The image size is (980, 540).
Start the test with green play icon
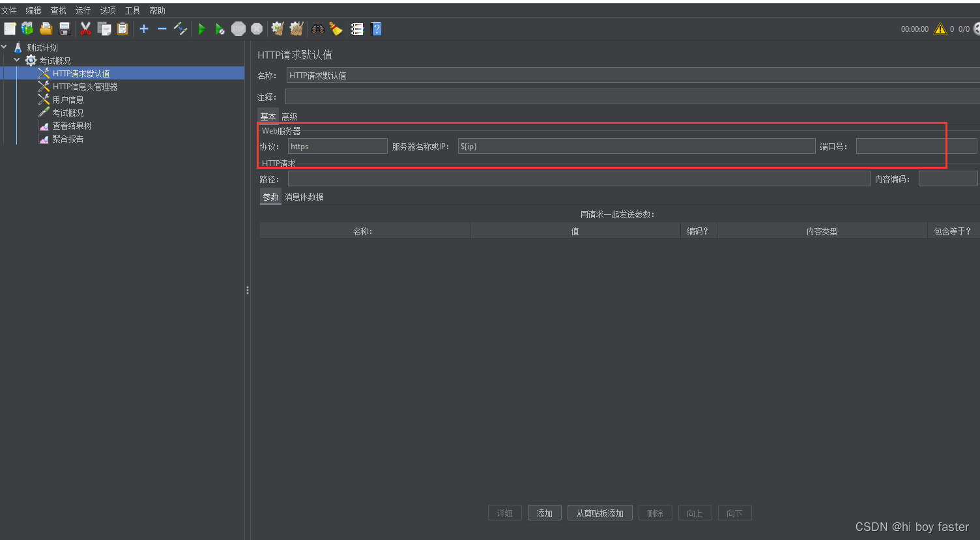coord(202,29)
